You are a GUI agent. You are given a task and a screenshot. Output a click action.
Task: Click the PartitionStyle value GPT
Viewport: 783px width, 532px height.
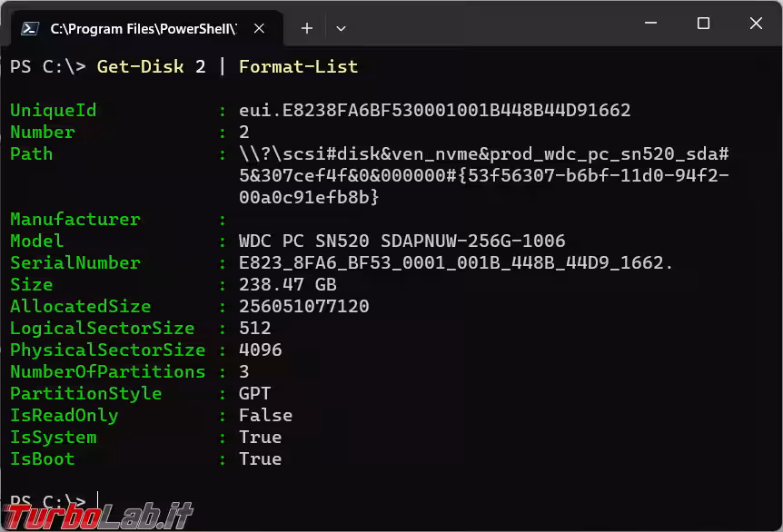pyautogui.click(x=254, y=393)
